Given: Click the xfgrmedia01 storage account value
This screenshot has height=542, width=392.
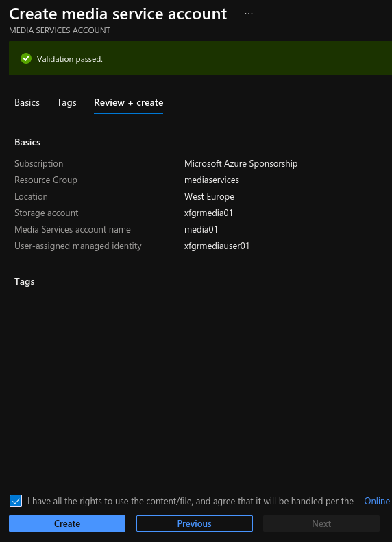Looking at the screenshot, I should tap(208, 213).
